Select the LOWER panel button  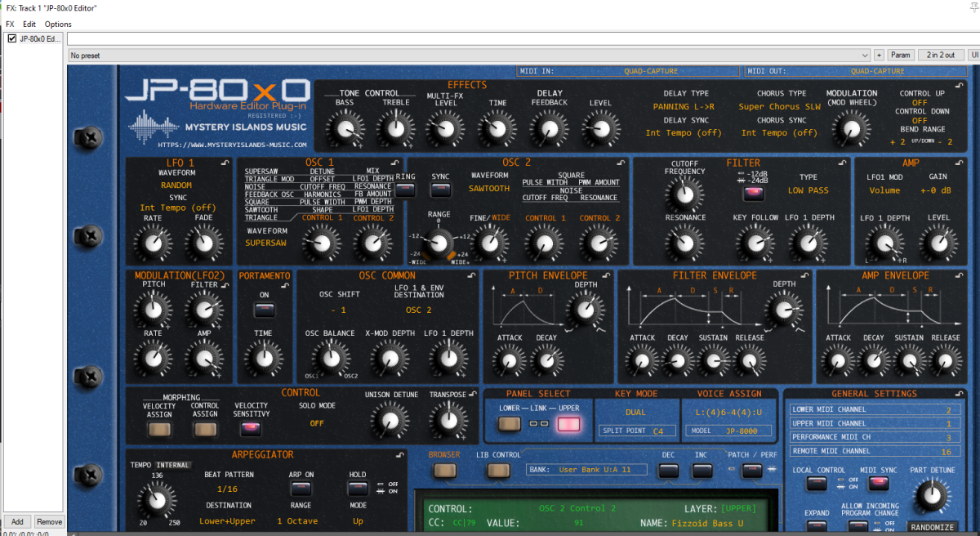(510, 423)
